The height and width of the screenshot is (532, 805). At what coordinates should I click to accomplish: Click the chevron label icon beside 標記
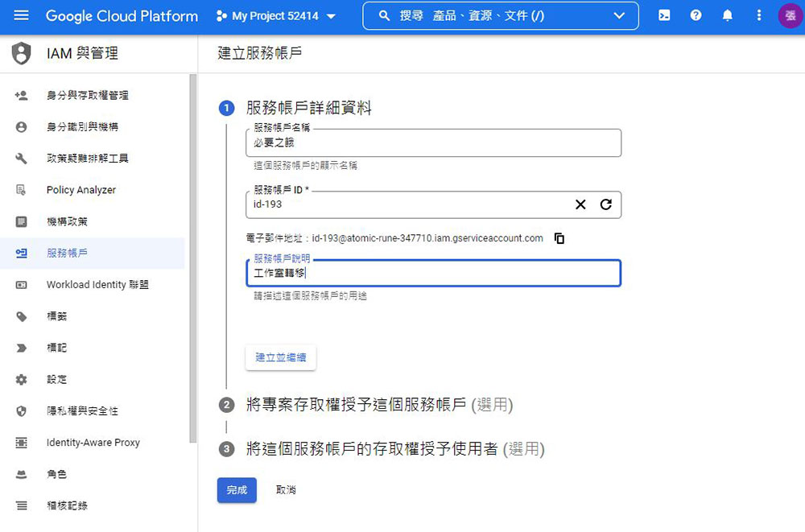coord(21,348)
